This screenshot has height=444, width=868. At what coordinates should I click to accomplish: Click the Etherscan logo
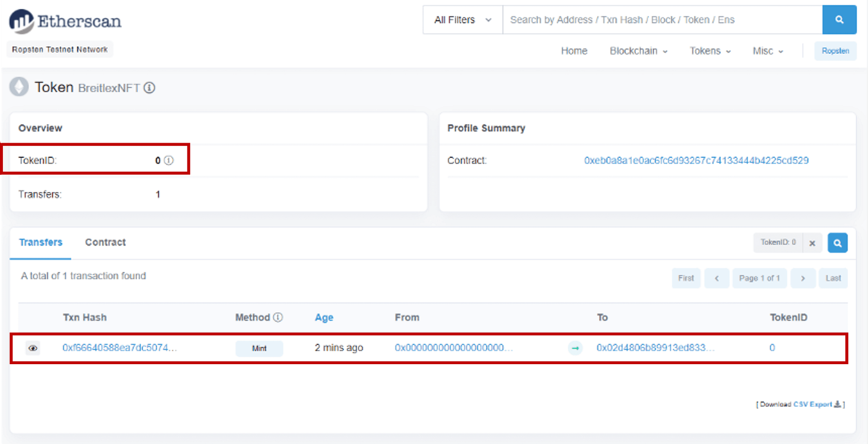pyautogui.click(x=65, y=21)
